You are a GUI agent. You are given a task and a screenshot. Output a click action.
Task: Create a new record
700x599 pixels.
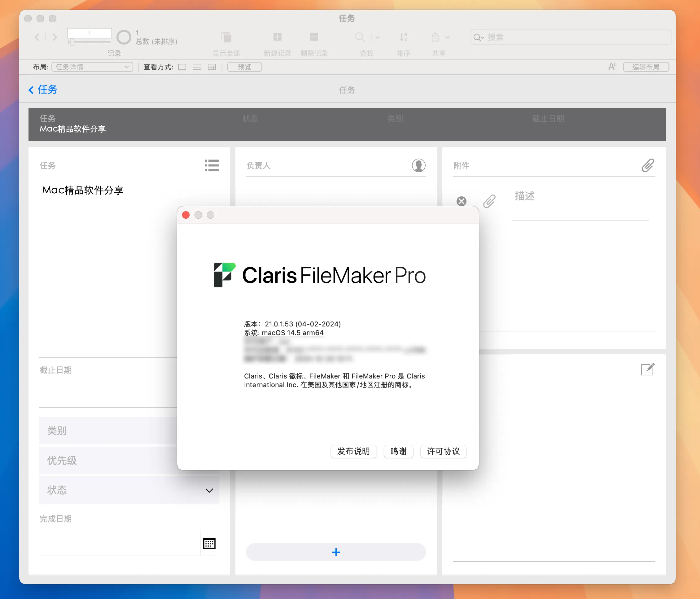pos(277,37)
